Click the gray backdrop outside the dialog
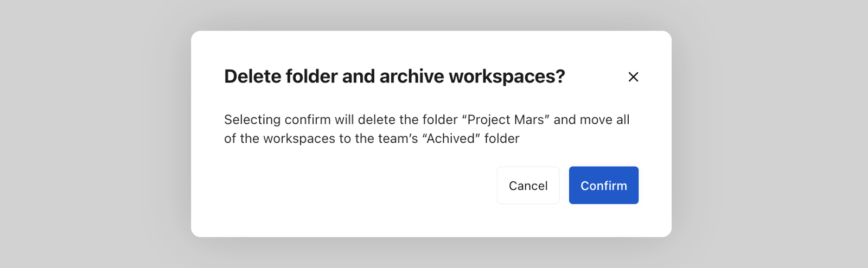 coord(92,136)
